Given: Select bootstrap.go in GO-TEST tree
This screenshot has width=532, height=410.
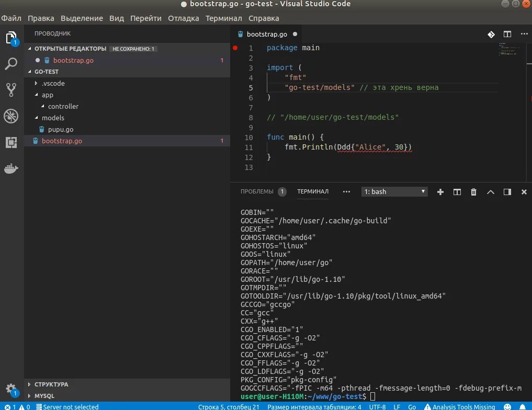Looking at the screenshot, I should pos(127,141).
